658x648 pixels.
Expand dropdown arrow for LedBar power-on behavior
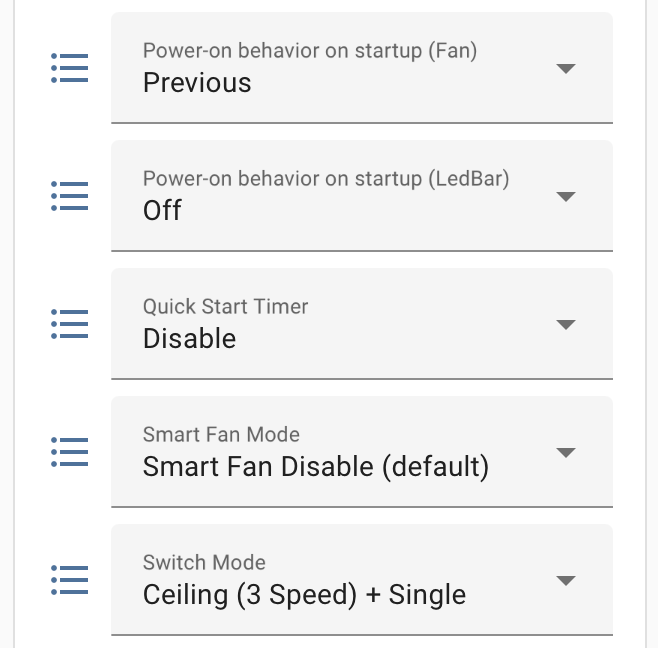pos(565,197)
